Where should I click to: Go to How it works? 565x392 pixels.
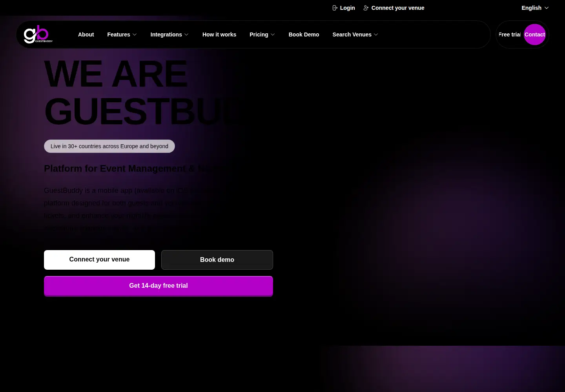(x=219, y=34)
